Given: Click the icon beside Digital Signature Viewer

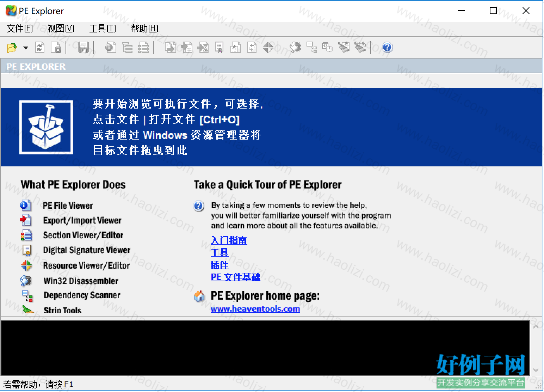Looking at the screenshot, I should [x=26, y=250].
